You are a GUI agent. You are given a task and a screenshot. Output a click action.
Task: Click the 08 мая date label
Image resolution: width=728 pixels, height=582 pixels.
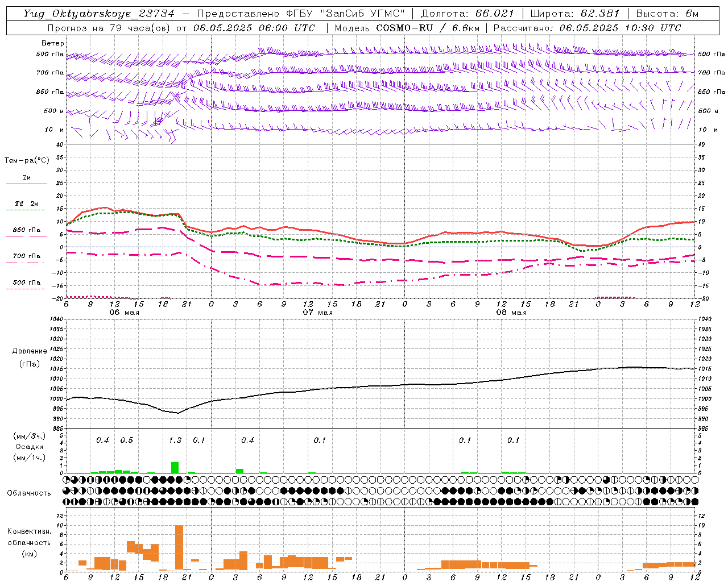click(x=511, y=313)
